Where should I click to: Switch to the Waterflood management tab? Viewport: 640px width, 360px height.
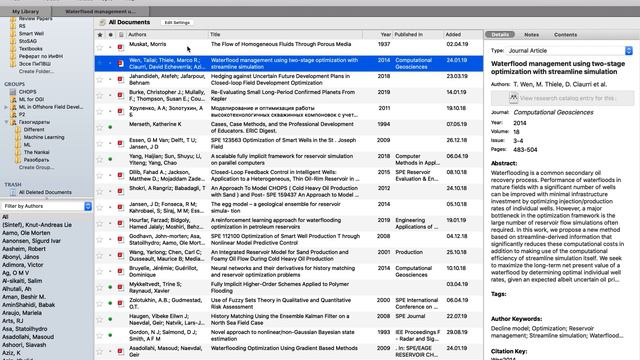100,11
